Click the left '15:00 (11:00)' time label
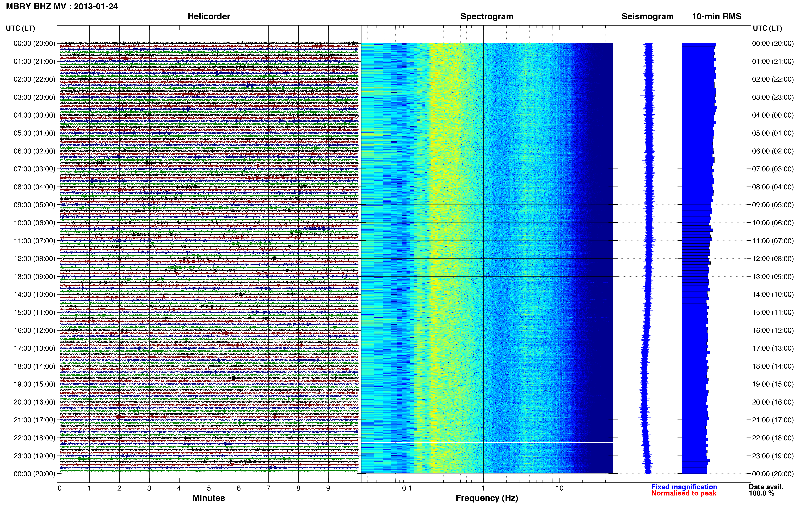This screenshot has height=508, width=812. (34, 312)
